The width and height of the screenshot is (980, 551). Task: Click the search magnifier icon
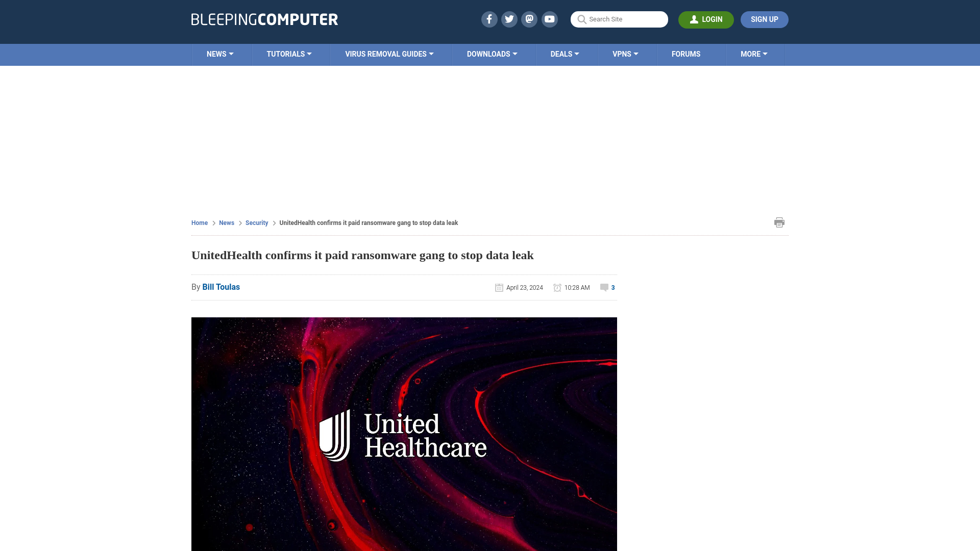coord(581,19)
